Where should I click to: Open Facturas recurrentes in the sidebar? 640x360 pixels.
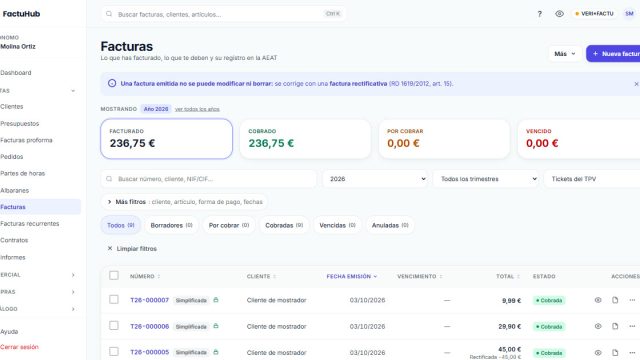coord(40,224)
